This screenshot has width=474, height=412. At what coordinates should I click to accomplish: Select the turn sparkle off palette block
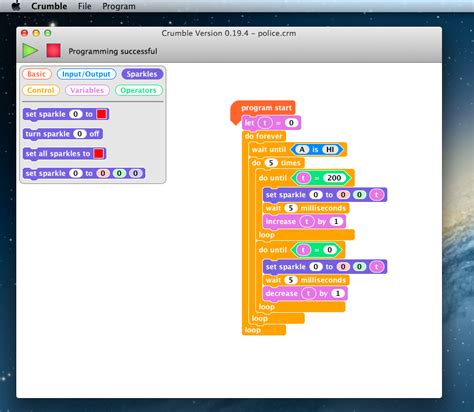63,134
